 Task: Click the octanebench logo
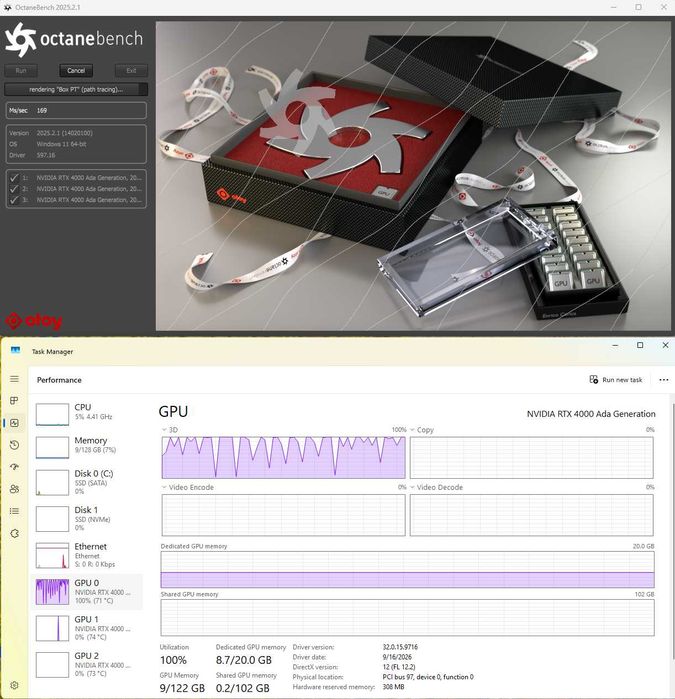pos(74,39)
